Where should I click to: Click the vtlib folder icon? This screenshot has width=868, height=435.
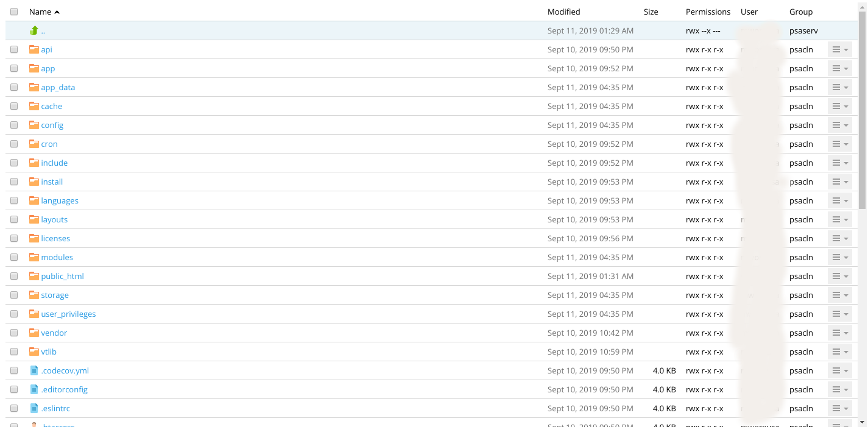coord(34,352)
